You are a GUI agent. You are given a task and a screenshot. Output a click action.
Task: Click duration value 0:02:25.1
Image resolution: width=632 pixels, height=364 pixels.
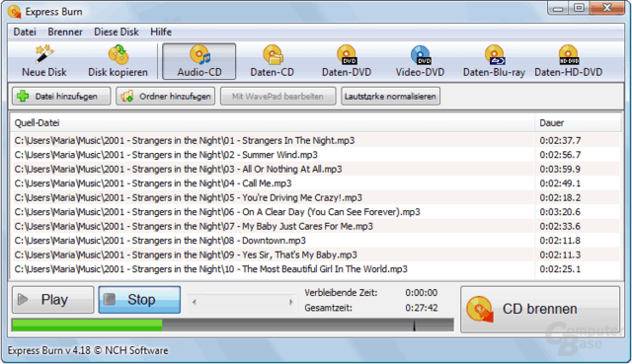click(560, 269)
